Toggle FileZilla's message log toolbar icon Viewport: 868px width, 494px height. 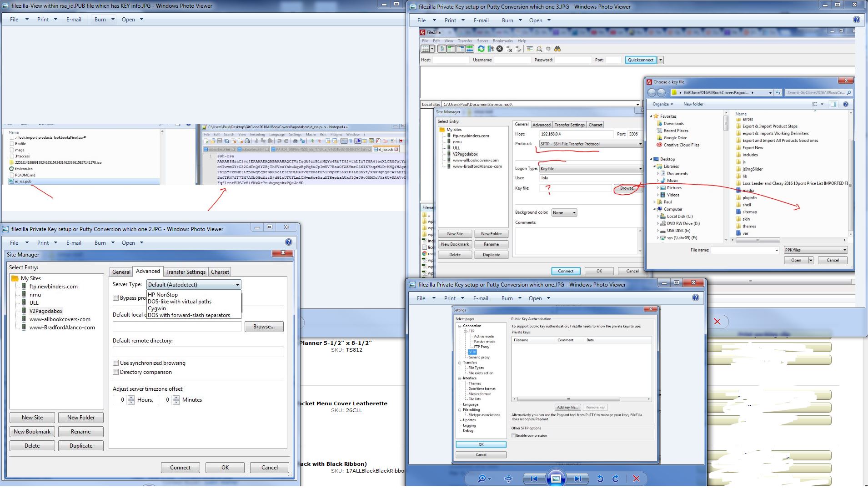(x=442, y=49)
